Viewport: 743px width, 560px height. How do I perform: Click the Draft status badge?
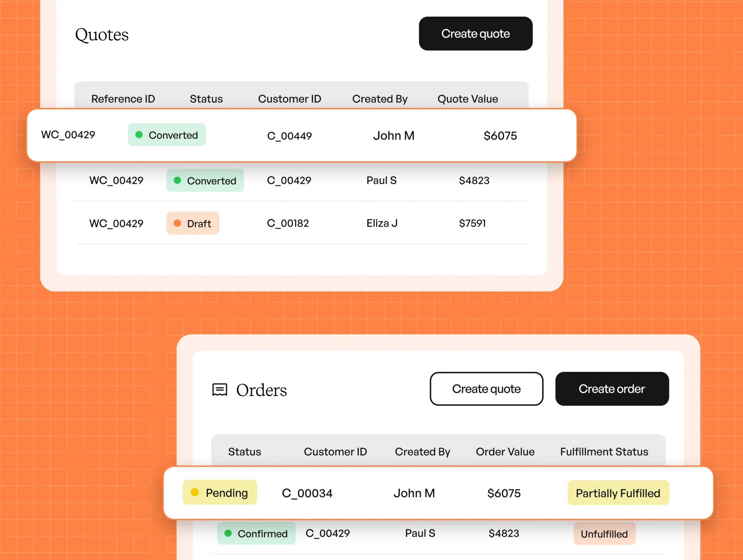pos(193,223)
